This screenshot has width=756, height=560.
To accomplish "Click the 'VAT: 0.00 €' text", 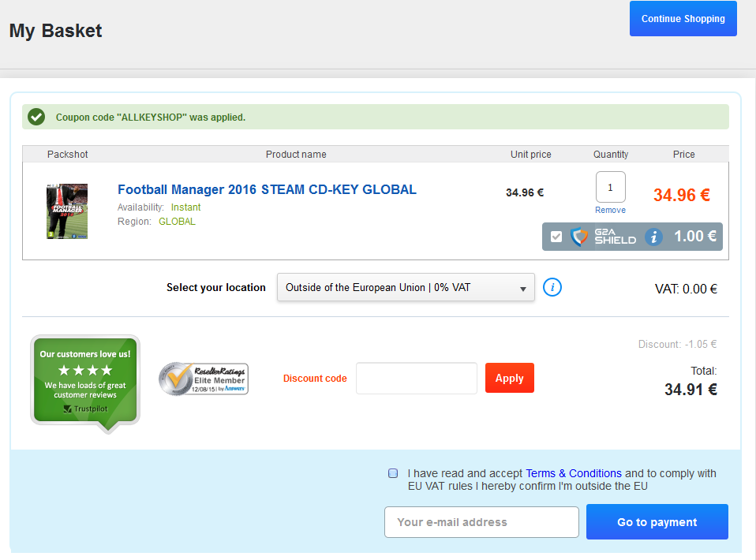I will point(686,289).
